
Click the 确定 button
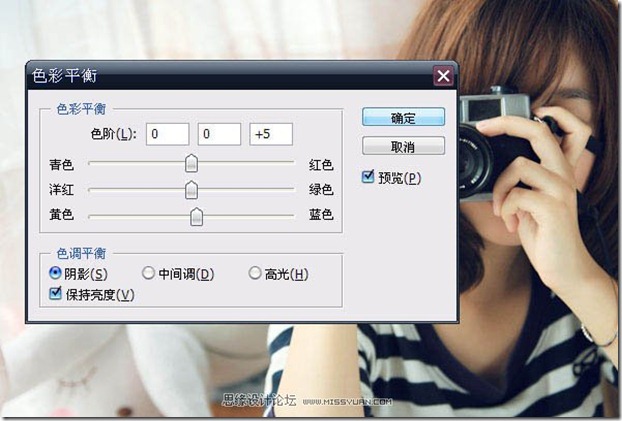pos(403,117)
